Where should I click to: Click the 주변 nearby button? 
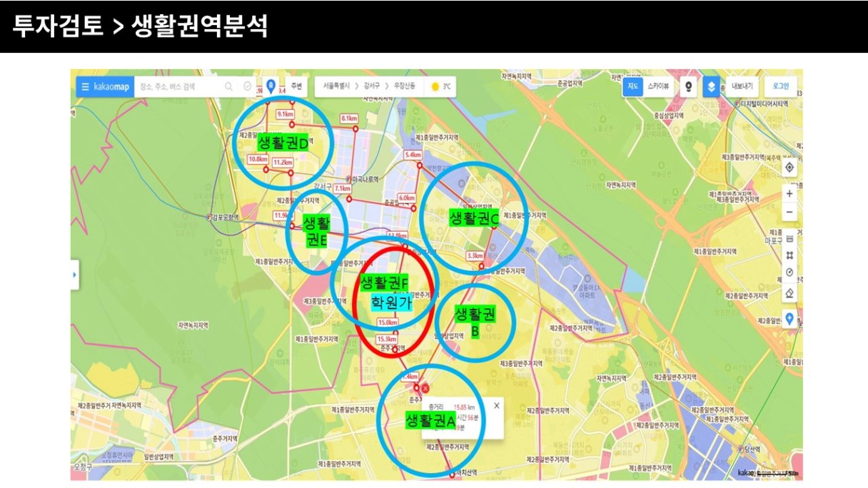click(296, 87)
